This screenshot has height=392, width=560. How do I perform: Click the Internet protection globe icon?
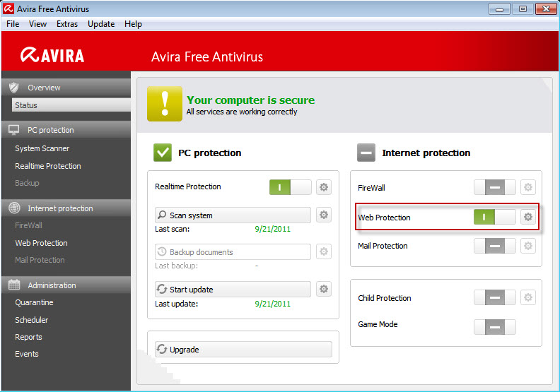click(x=14, y=208)
